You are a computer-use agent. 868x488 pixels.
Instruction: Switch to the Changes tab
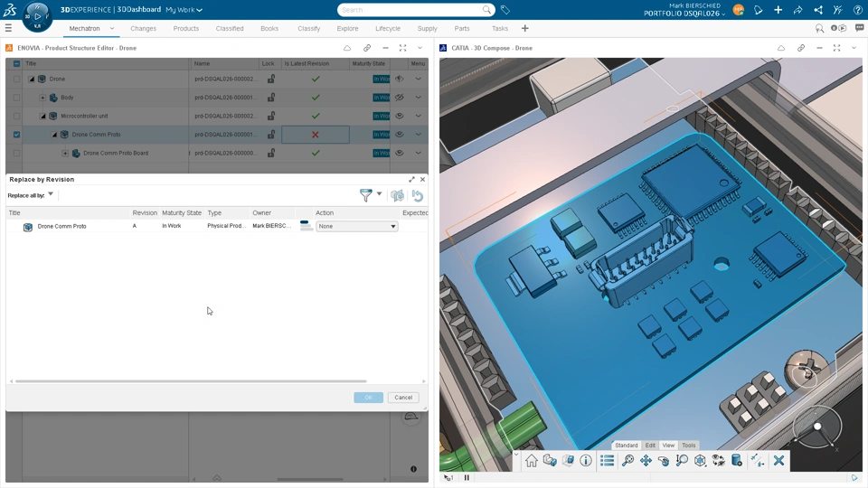coord(144,28)
